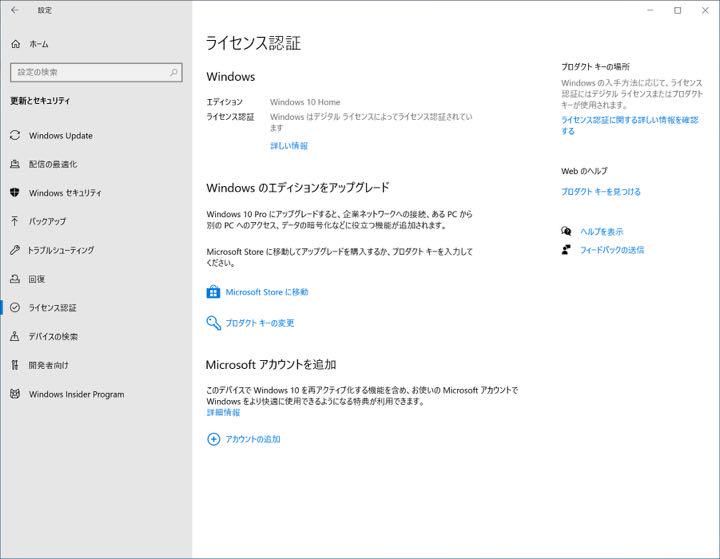Open ライセンス認証に関する詳しい情報を確認する link

pos(630,125)
